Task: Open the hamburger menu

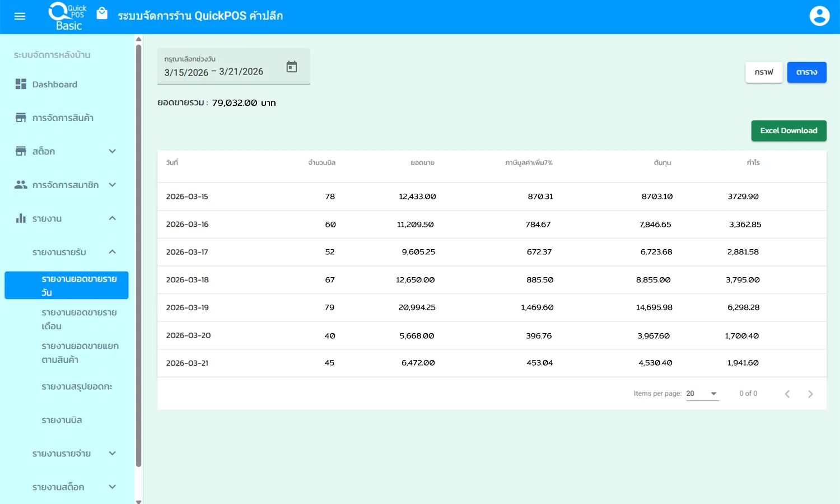Action: coord(20,16)
